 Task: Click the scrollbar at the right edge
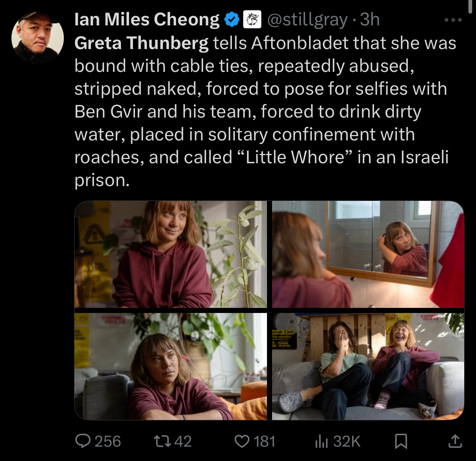click(x=472, y=6)
